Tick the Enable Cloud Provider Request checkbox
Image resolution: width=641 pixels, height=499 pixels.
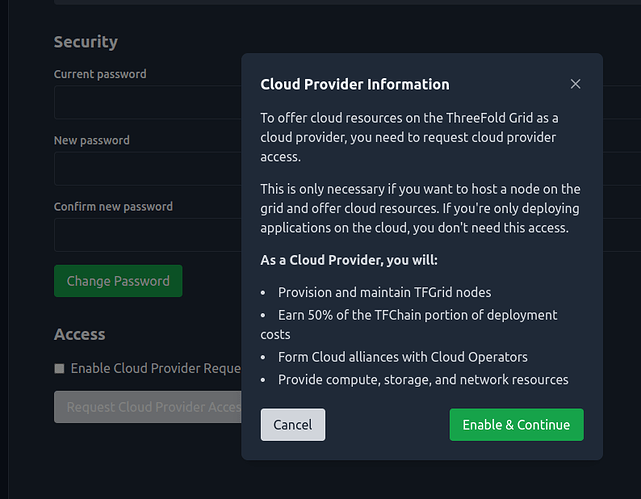(59, 369)
